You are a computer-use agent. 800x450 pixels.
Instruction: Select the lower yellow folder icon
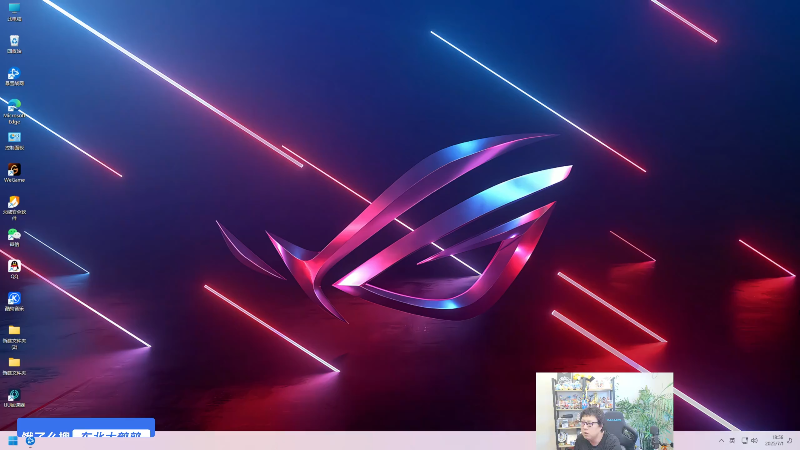14,366
